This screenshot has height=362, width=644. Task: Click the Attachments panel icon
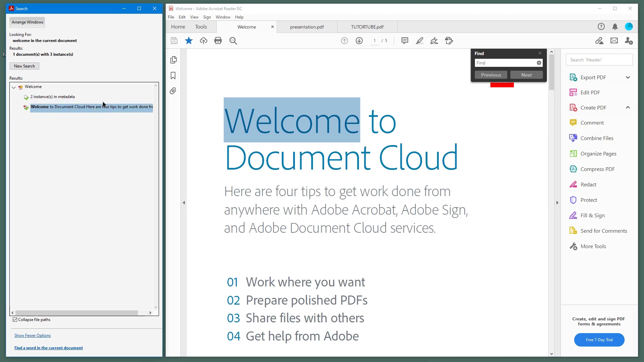click(x=173, y=91)
